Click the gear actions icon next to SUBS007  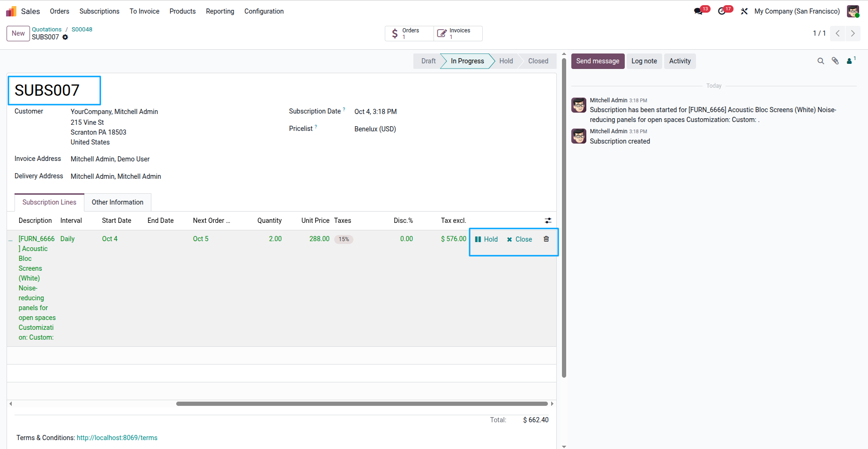click(65, 37)
